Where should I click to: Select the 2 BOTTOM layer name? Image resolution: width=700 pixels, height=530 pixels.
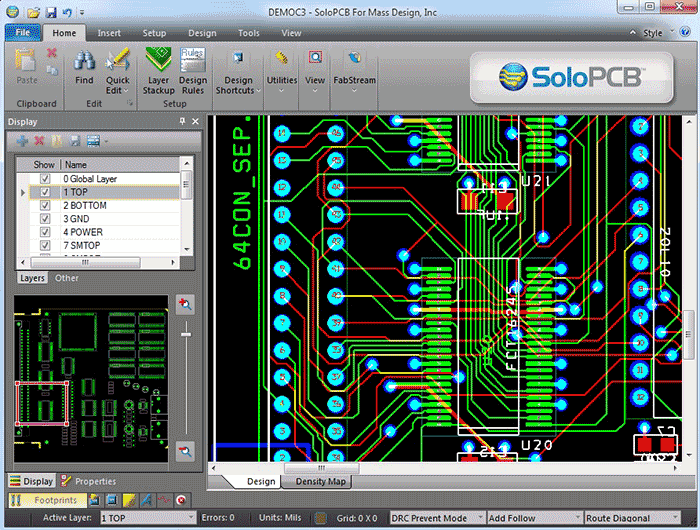pos(85,205)
